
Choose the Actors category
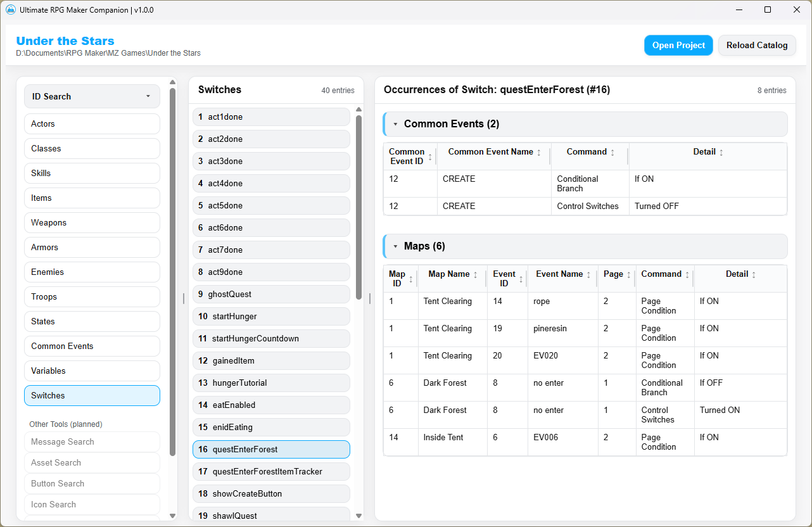coord(92,124)
